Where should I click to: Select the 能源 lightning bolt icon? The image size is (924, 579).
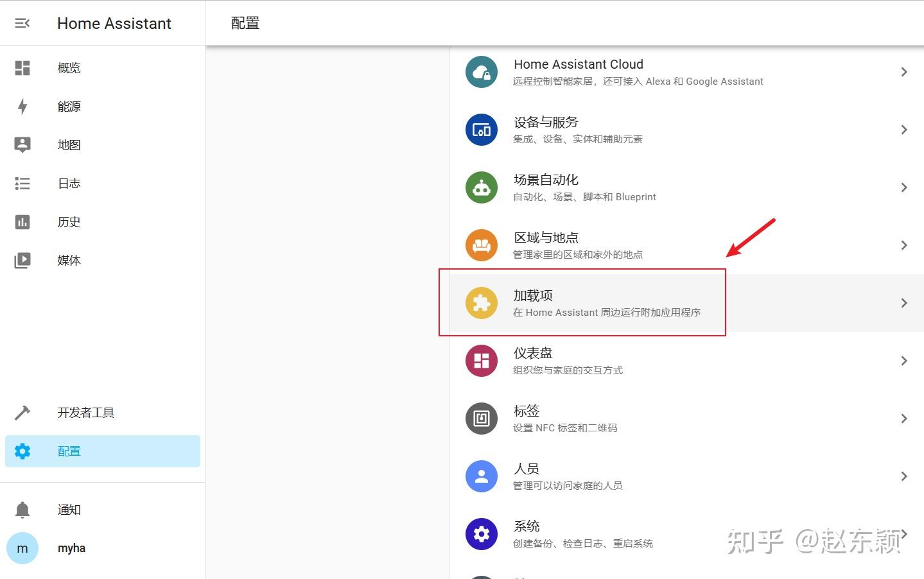[22, 106]
